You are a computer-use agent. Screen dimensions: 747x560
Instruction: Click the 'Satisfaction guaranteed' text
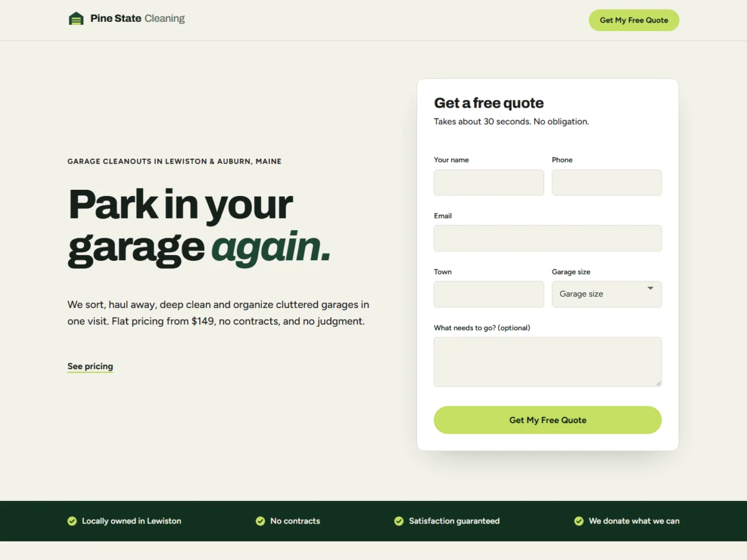(454, 521)
